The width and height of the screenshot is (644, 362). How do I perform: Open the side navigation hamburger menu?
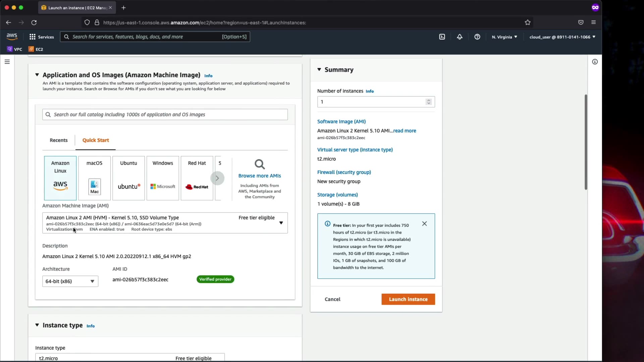(7, 62)
